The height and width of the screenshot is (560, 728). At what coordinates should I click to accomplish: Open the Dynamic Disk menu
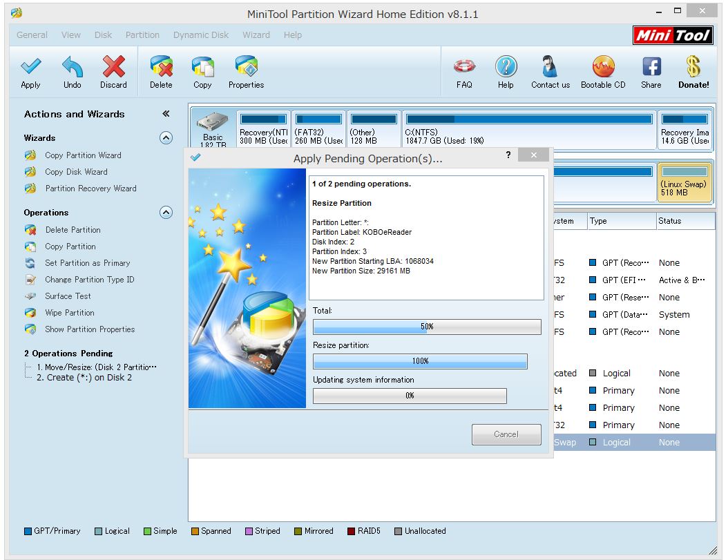[201, 35]
